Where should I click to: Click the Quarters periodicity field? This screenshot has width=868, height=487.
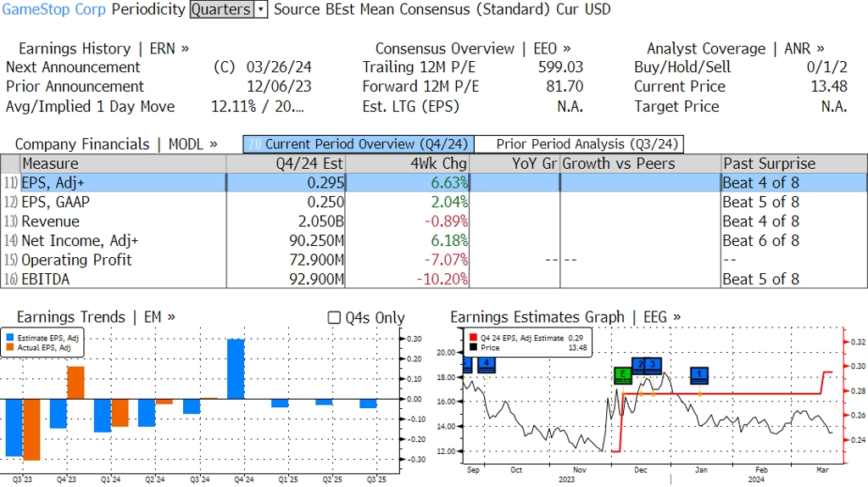pyautogui.click(x=222, y=9)
